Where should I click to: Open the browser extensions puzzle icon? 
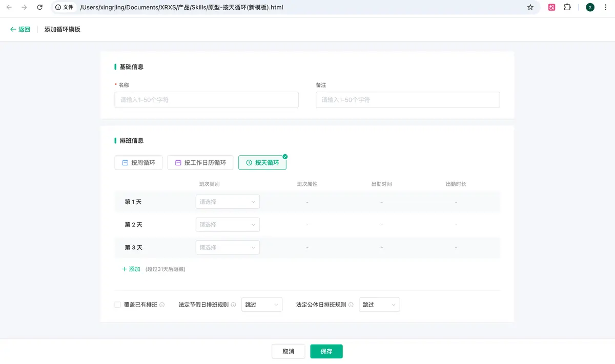(567, 7)
